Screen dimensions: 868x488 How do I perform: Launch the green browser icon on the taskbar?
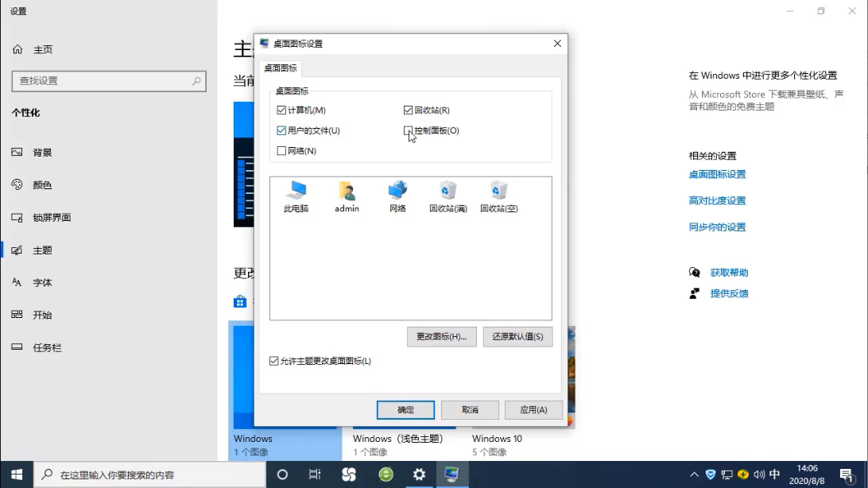pos(385,474)
